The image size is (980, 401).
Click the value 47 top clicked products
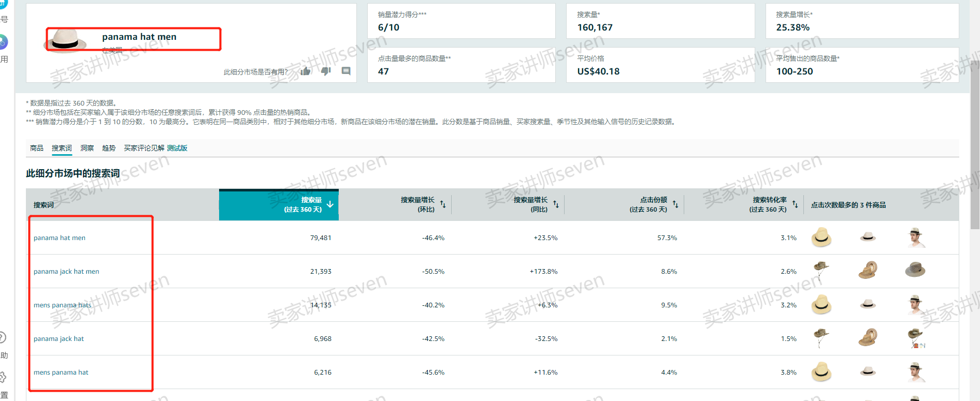tap(383, 71)
